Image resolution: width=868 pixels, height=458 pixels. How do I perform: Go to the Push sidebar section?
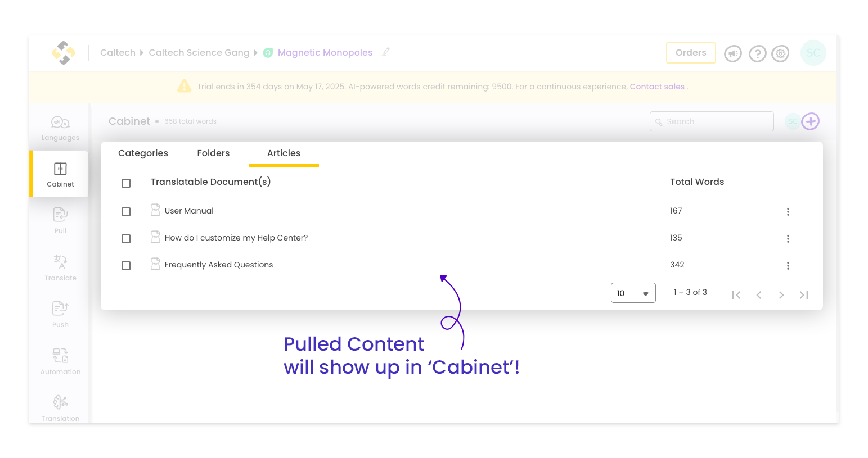pyautogui.click(x=60, y=314)
